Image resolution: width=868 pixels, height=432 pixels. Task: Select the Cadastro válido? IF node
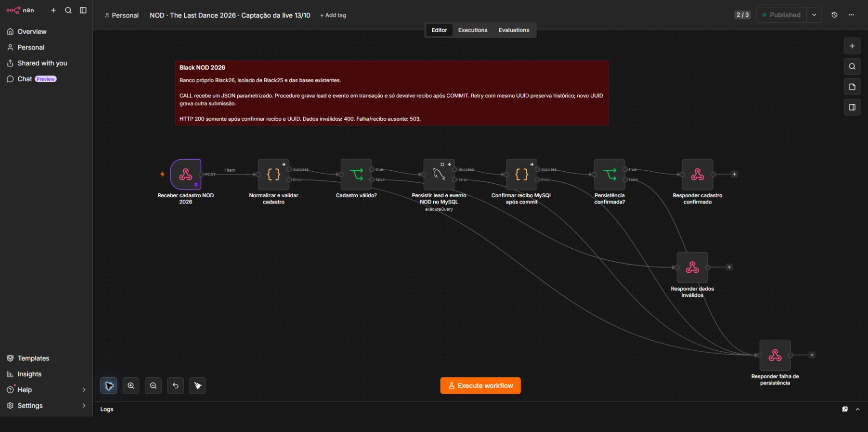[x=356, y=174]
